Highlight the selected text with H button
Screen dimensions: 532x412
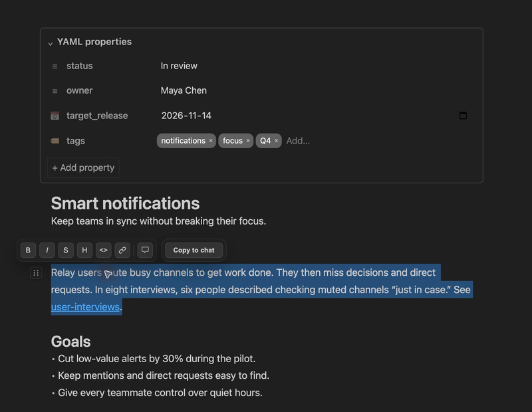(84, 251)
